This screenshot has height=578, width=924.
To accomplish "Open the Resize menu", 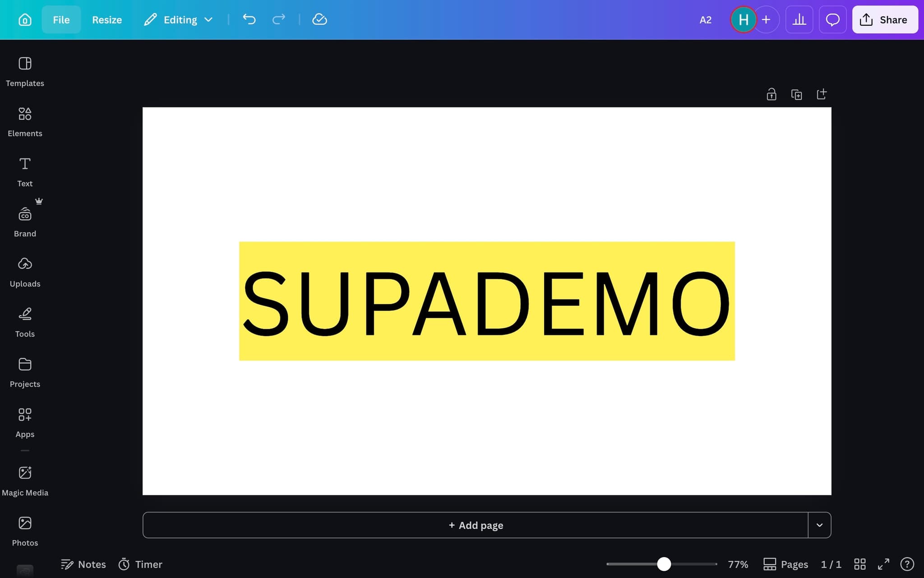I will tap(107, 20).
